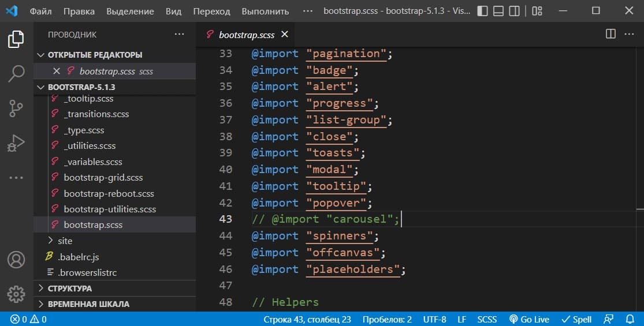Open bootstrap-grid.scss in the file tree
Viewport: 644px width, 326px height.
[103, 178]
